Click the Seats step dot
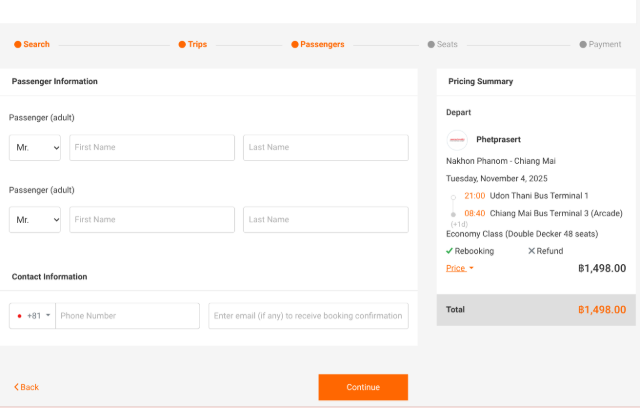The width and height of the screenshot is (640, 408). 430,44
